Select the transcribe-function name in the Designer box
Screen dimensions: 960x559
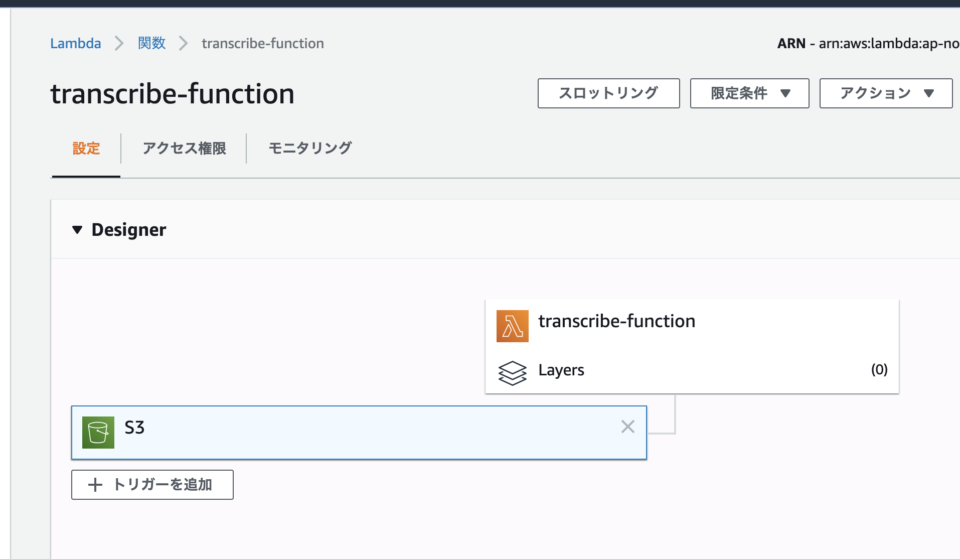[x=617, y=321]
